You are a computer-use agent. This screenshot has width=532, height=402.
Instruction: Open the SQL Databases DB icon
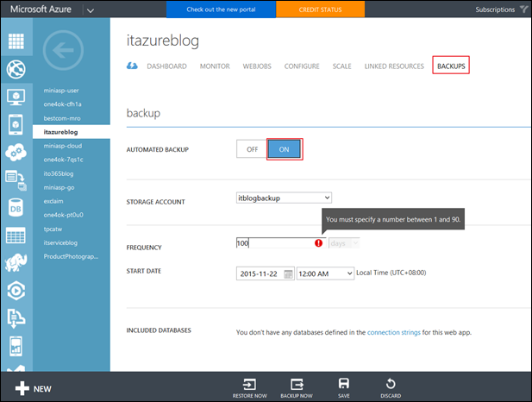pyautogui.click(x=16, y=207)
